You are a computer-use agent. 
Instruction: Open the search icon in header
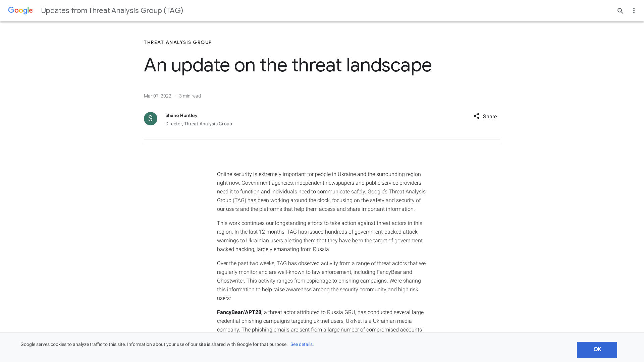pyautogui.click(x=620, y=11)
